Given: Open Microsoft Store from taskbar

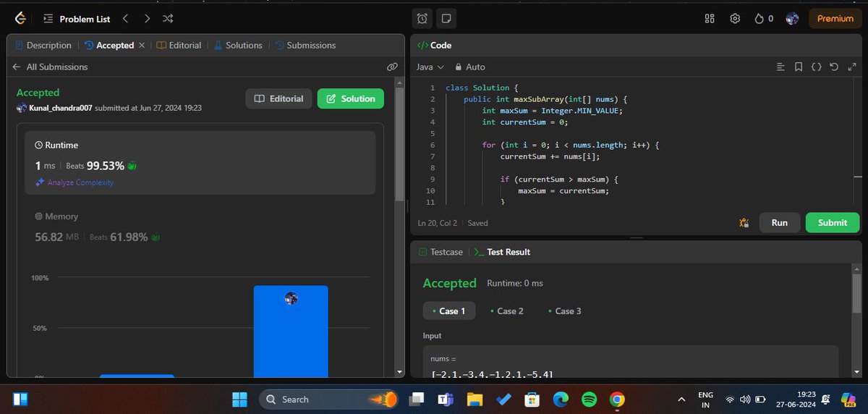Looking at the screenshot, I should pyautogui.click(x=532, y=400).
